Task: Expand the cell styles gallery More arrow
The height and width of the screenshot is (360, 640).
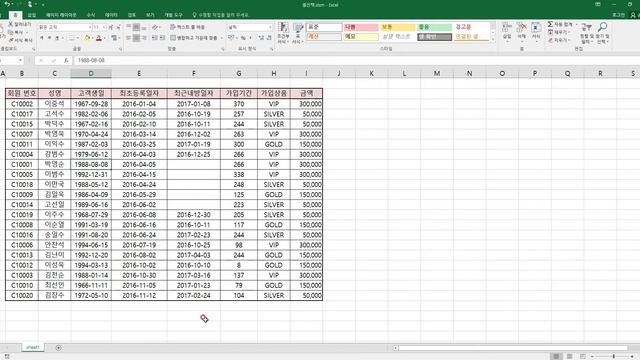Action: tap(493, 40)
